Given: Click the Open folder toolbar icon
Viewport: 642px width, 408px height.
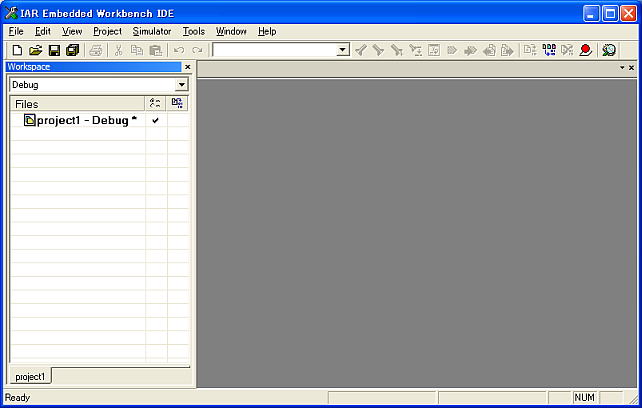Looking at the screenshot, I should point(36,50).
